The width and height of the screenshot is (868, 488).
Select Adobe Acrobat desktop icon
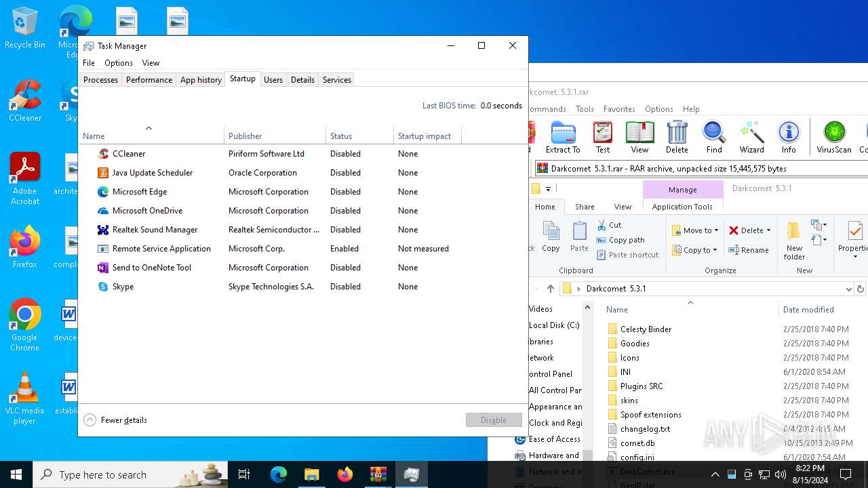24,179
